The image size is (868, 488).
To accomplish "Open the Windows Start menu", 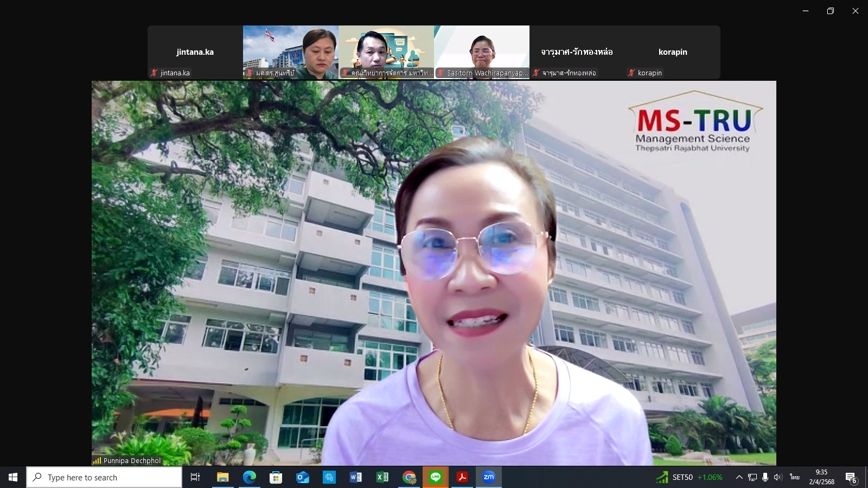I will coord(13,477).
